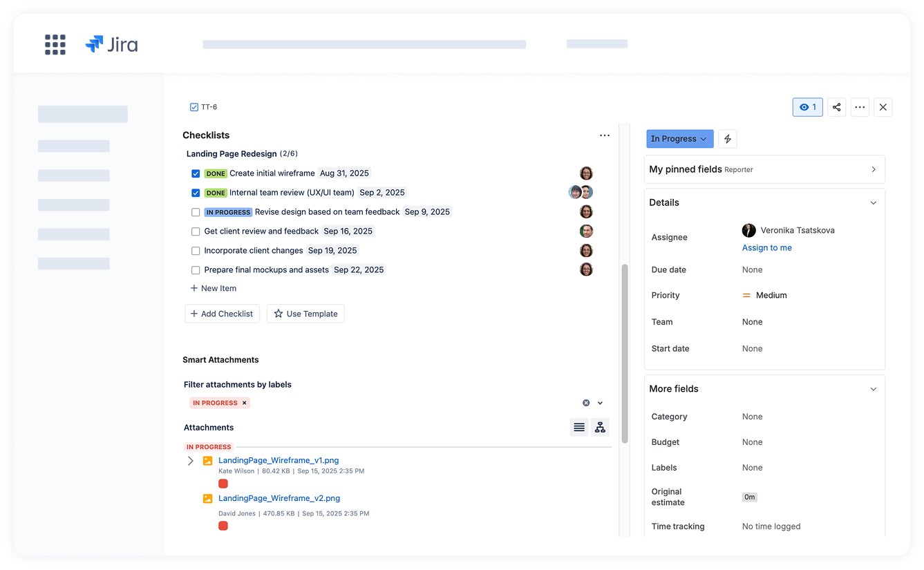Click the LandingPage_Wireframe_v2.png image file icon
The width and height of the screenshot is (924, 570).
click(207, 498)
